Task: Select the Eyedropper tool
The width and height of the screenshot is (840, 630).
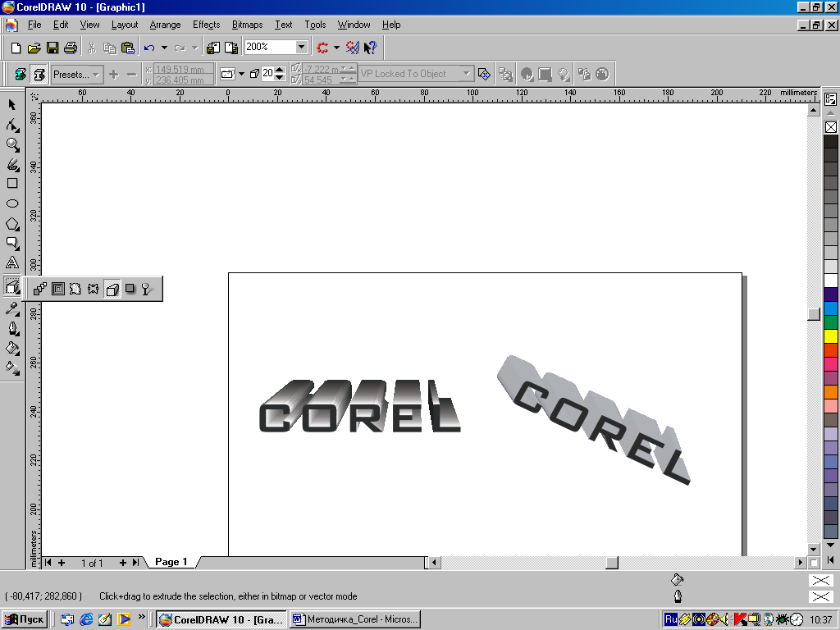Action: [x=12, y=308]
